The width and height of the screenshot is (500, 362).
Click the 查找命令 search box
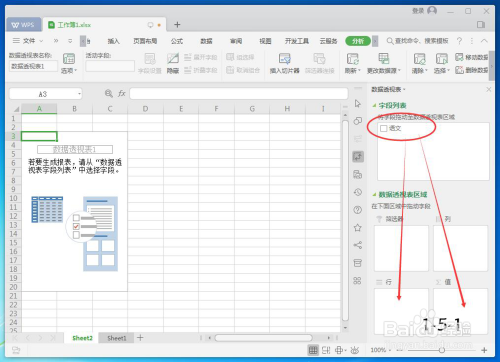[418, 41]
